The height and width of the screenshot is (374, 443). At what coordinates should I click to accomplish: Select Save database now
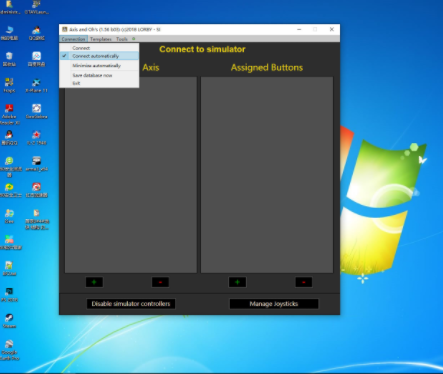pos(99,75)
